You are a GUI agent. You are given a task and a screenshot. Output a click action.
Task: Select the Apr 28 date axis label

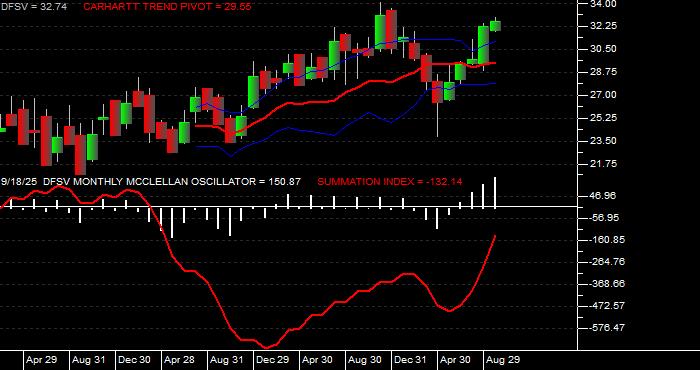pyautogui.click(x=180, y=360)
